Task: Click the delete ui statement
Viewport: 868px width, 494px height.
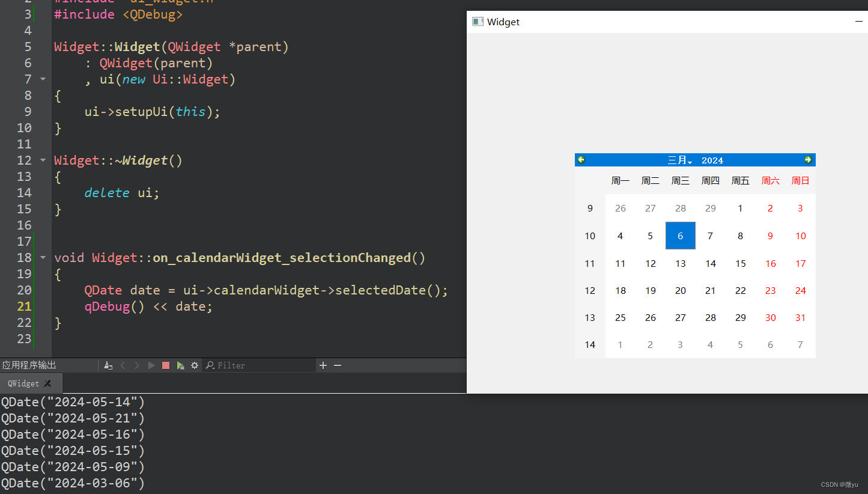Action: point(122,193)
